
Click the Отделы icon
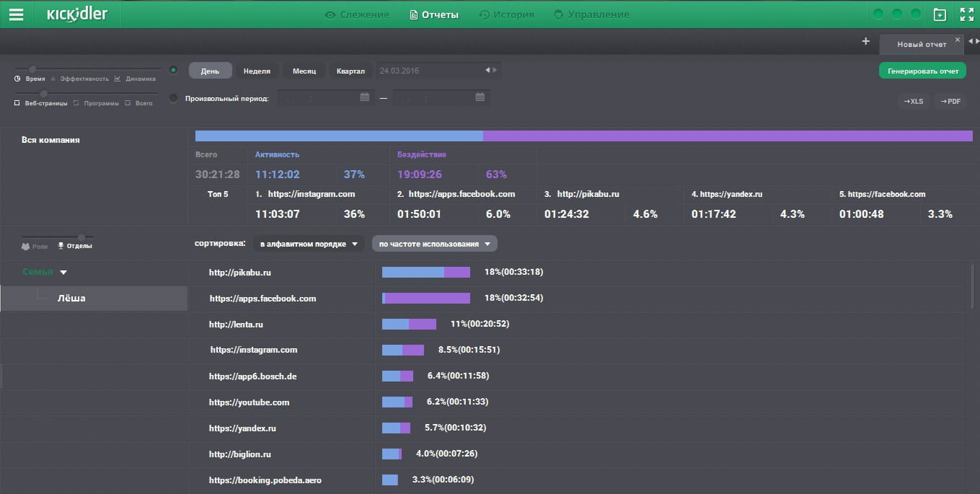[x=61, y=246]
